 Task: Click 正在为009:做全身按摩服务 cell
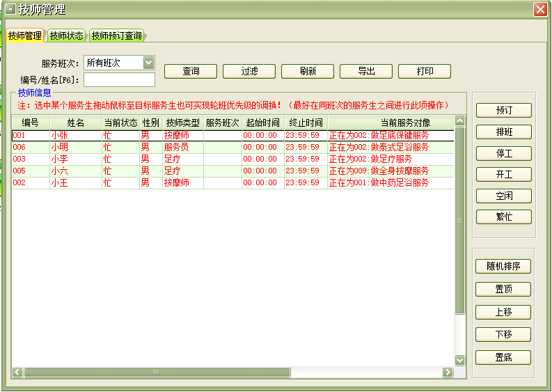click(391, 171)
